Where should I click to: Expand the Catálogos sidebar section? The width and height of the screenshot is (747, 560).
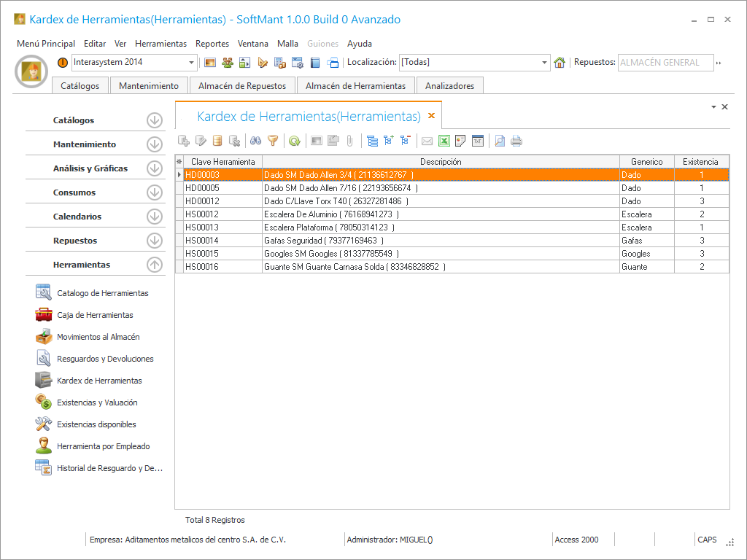pyautogui.click(x=154, y=120)
